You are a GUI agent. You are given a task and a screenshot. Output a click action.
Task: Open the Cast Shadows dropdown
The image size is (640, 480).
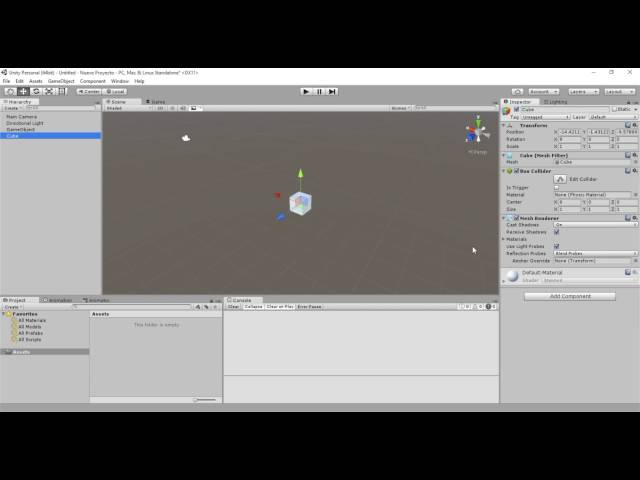tap(596, 225)
